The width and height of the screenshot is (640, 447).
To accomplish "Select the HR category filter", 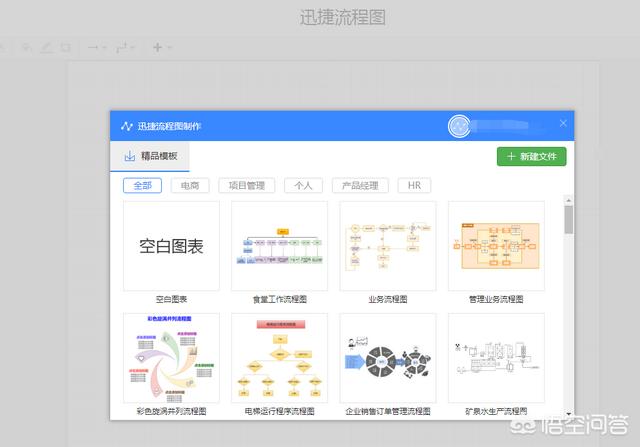I will [x=414, y=186].
